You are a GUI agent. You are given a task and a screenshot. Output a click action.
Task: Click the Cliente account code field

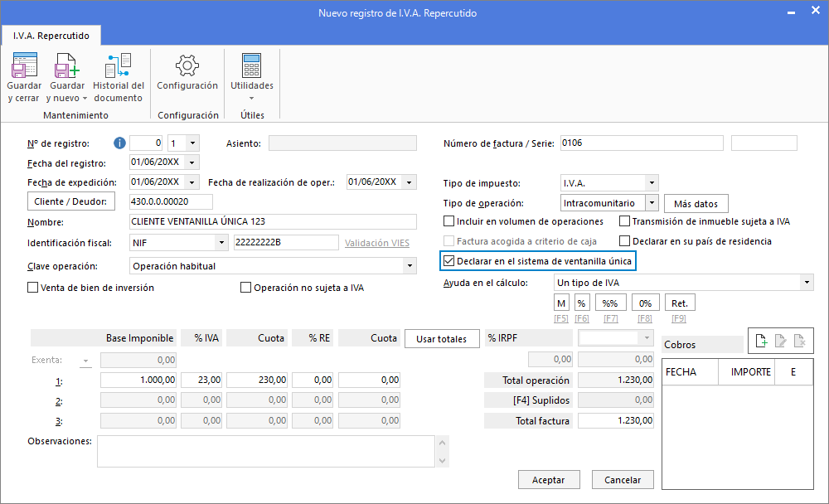coord(171,201)
